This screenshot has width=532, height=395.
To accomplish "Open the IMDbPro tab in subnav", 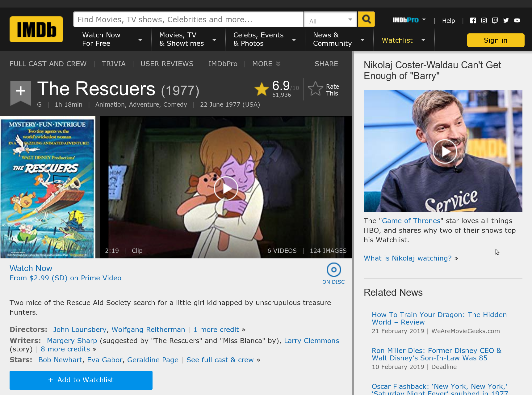I will [223, 64].
